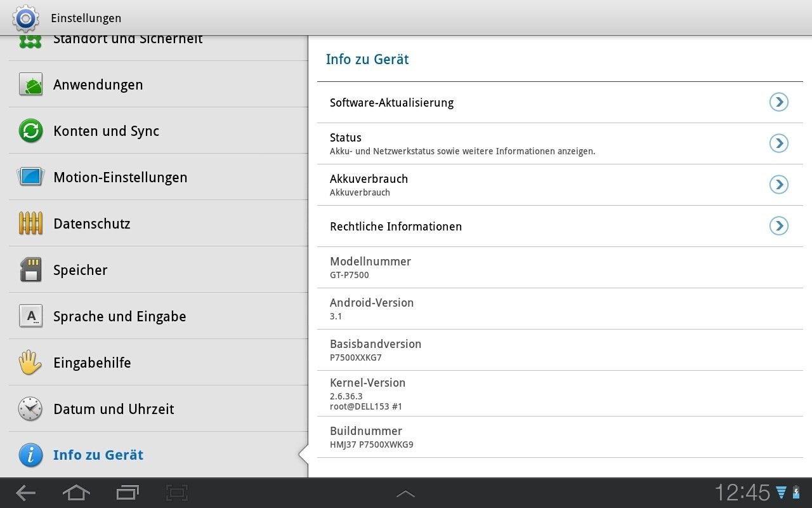Tap the Eingabehilfe hand icon
The image size is (812, 508).
30,363
